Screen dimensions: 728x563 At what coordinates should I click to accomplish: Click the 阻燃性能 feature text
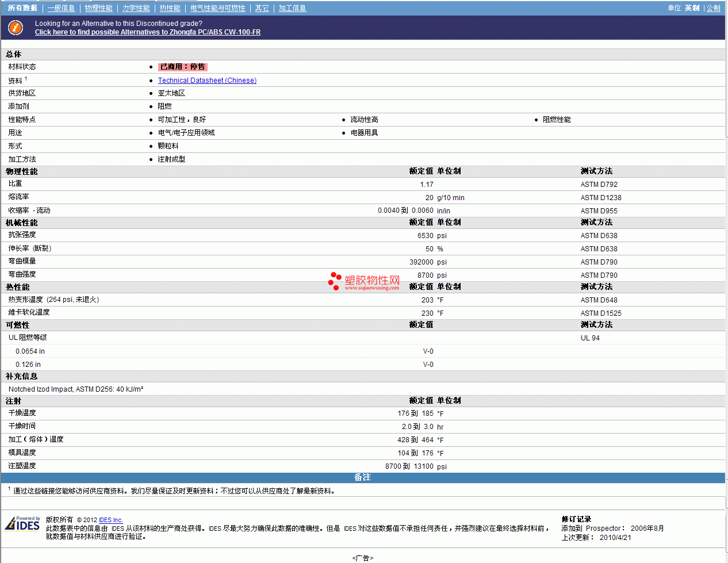click(x=557, y=120)
